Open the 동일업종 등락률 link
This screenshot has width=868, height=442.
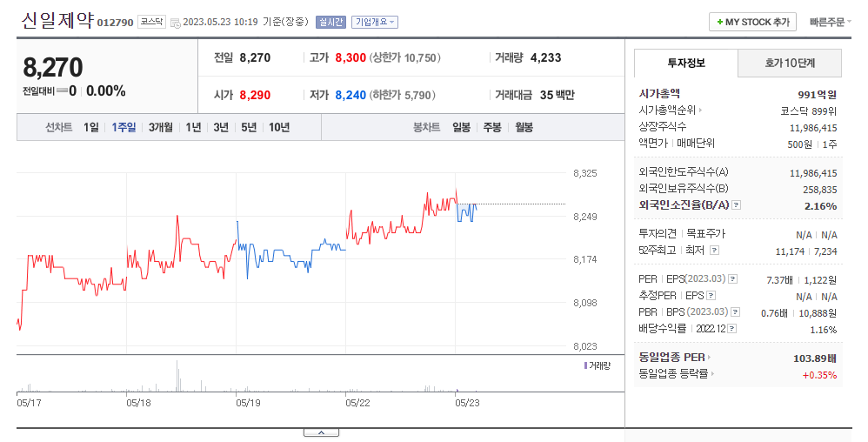[x=677, y=374]
